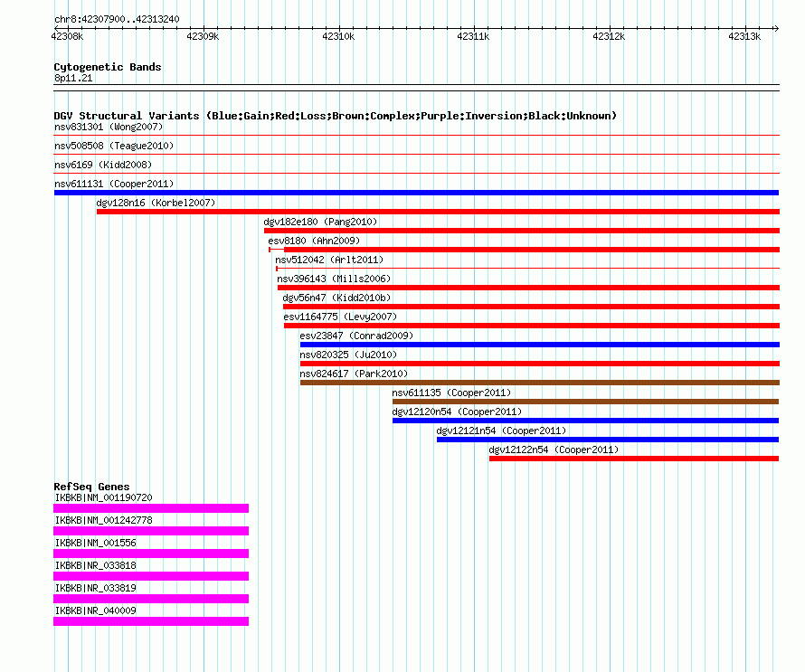Select the magenta bar under IKBKB|NM_001190720
Viewport: 805px width, 672px height.
[x=151, y=508]
